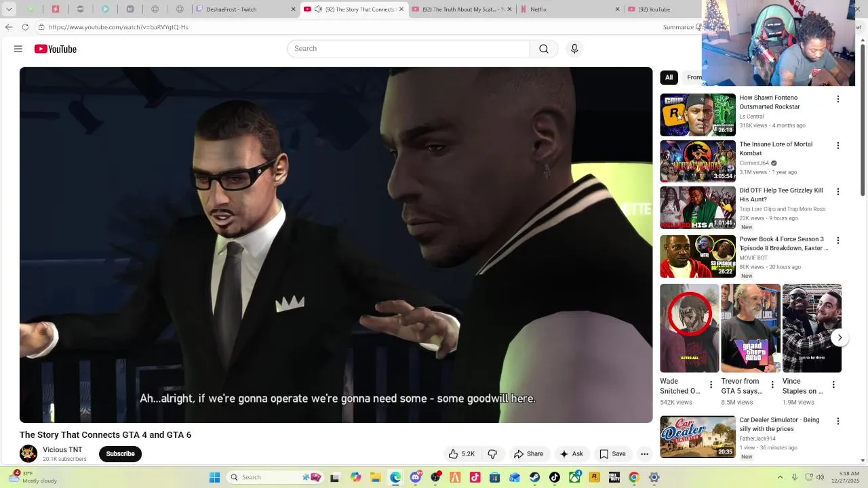Open options for Power Book 4 Force video
Screen dimensions: 868x488
pyautogui.click(x=837, y=241)
